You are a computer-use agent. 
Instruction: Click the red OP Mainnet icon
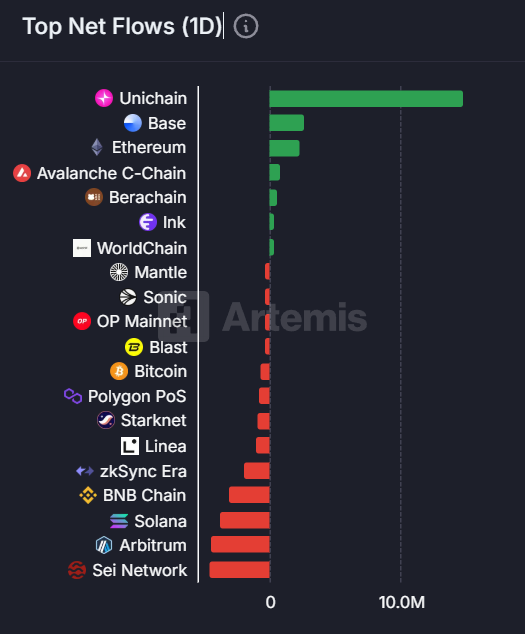point(82,321)
